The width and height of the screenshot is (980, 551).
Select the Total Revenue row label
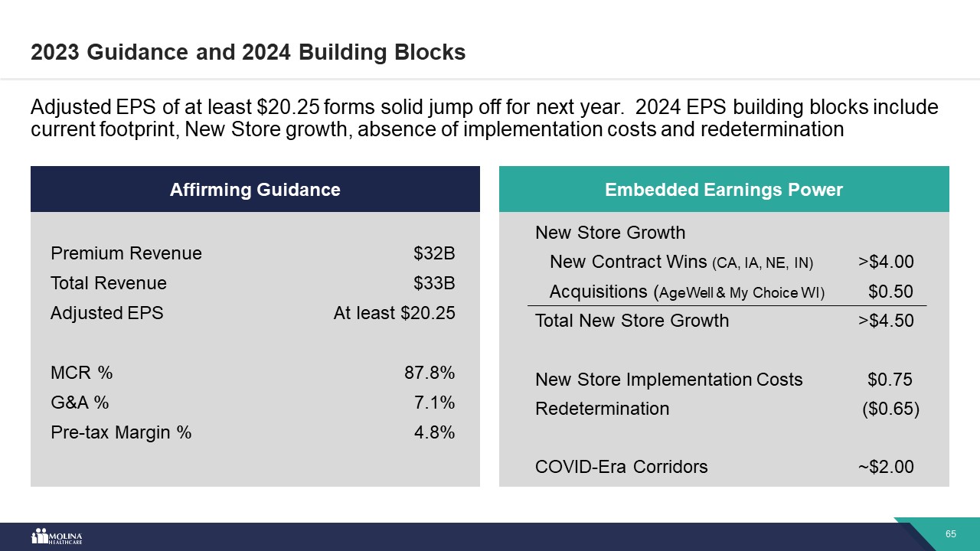click(109, 283)
